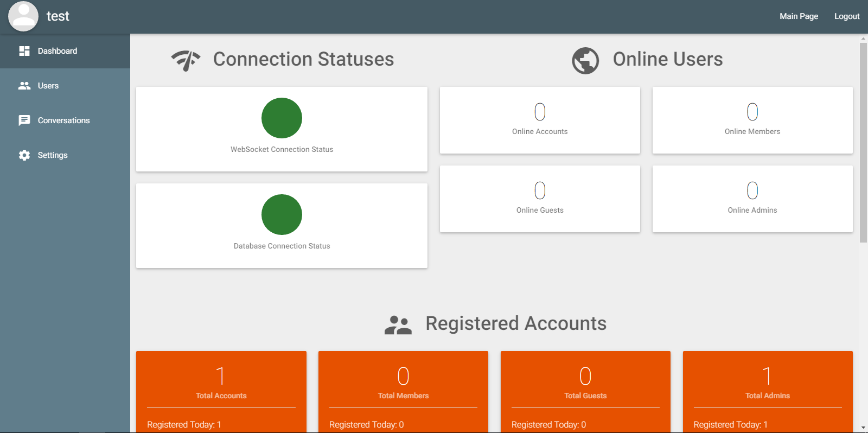Open the Main Page link

(x=799, y=16)
